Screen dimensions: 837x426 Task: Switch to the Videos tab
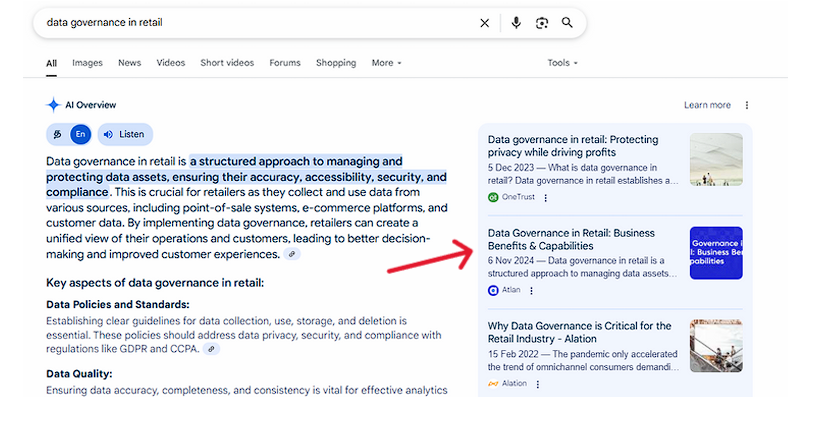point(171,63)
